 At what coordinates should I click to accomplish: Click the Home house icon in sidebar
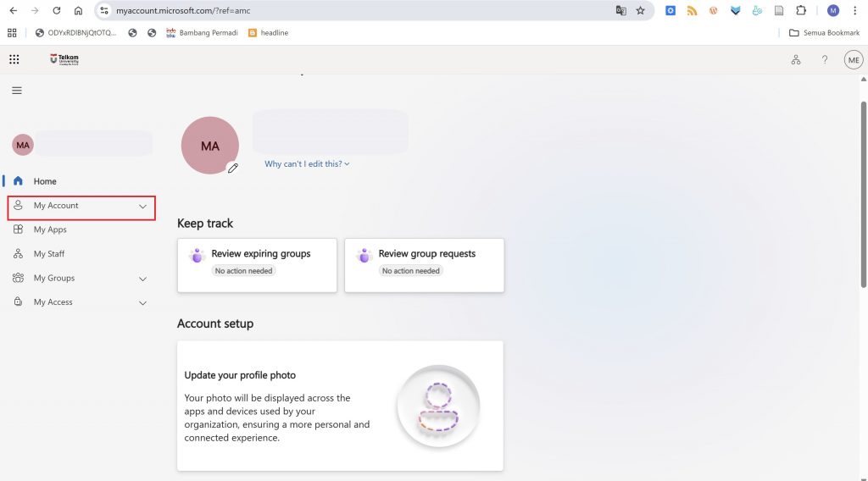point(19,180)
